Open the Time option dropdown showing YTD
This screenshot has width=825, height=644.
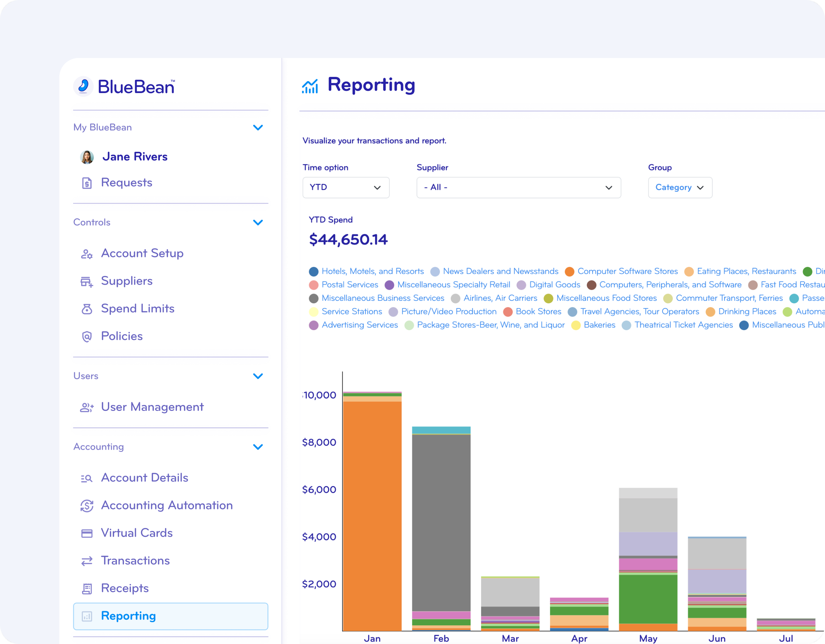coord(346,187)
